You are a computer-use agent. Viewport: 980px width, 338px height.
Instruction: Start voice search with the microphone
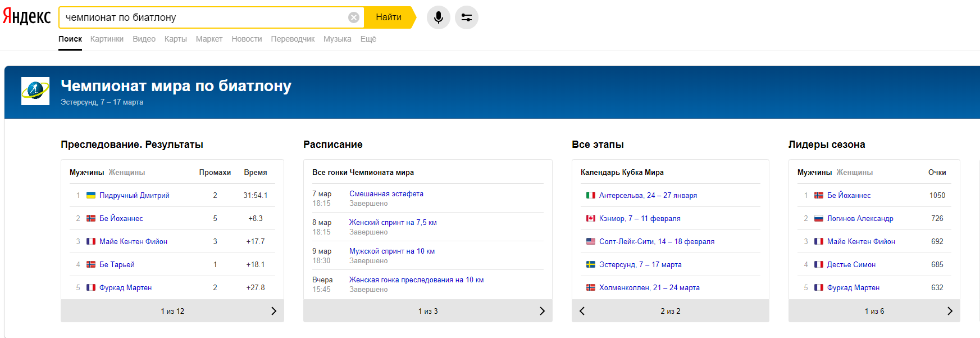coord(438,17)
